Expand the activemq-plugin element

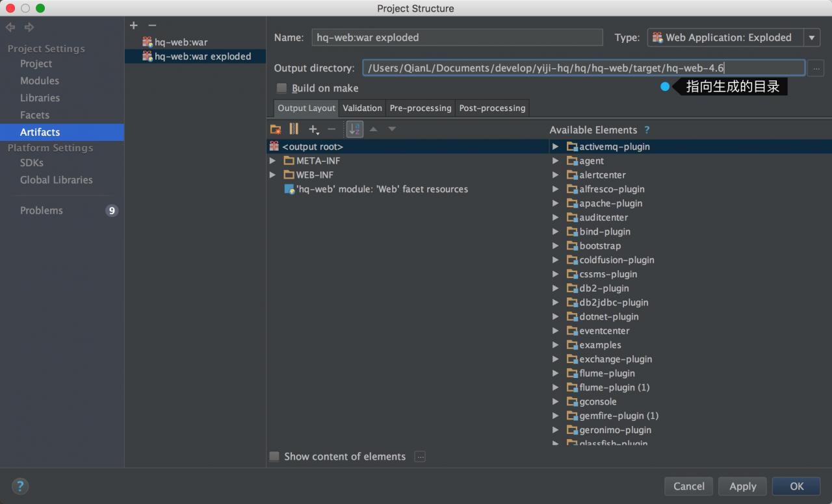point(556,147)
